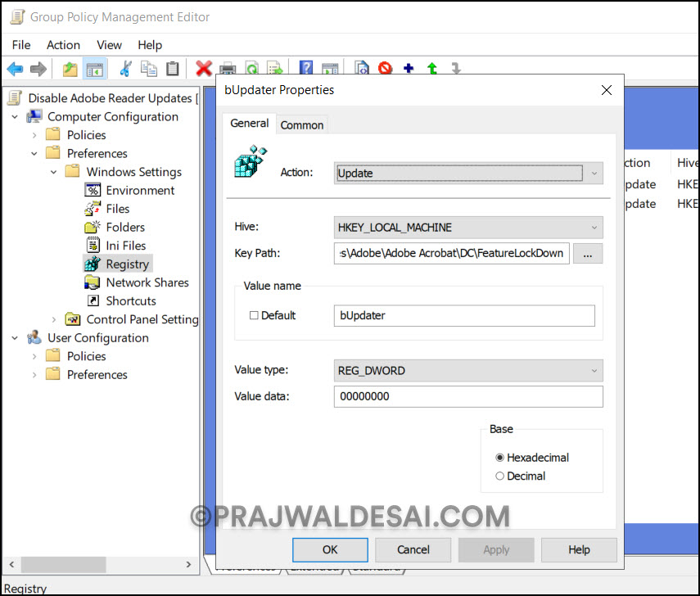The width and height of the screenshot is (700, 596).
Task: Switch to the General tab
Action: [x=249, y=124]
